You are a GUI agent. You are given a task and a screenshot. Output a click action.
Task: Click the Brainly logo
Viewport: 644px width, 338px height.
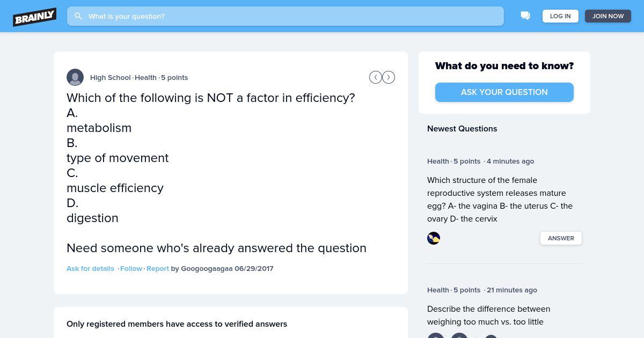click(x=35, y=17)
